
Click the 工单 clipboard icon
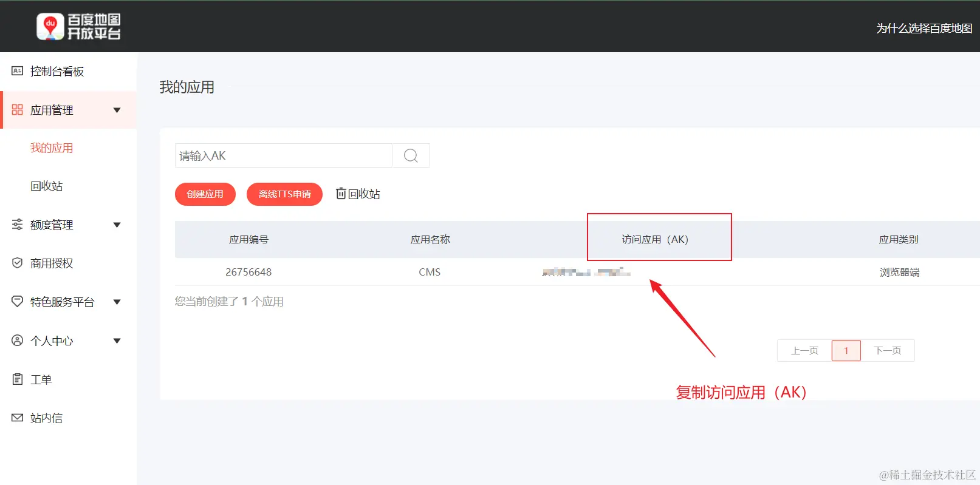click(18, 379)
